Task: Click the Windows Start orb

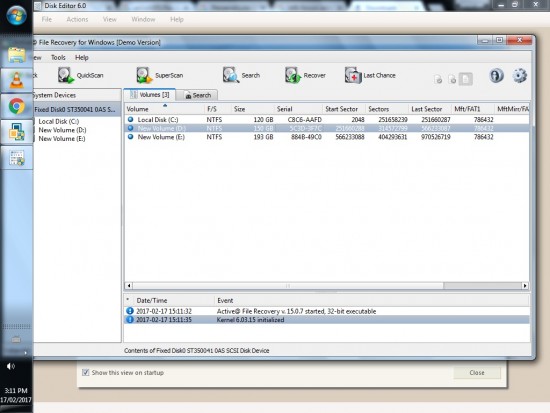Action: pos(16,16)
